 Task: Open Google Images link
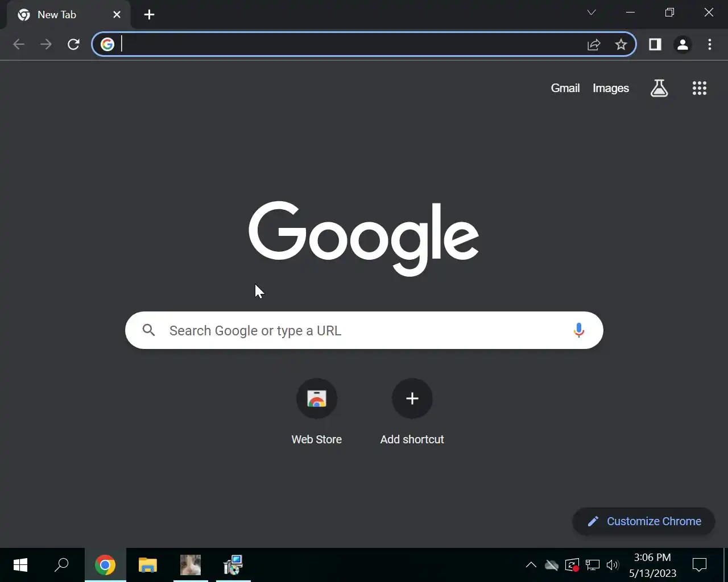pyautogui.click(x=611, y=88)
